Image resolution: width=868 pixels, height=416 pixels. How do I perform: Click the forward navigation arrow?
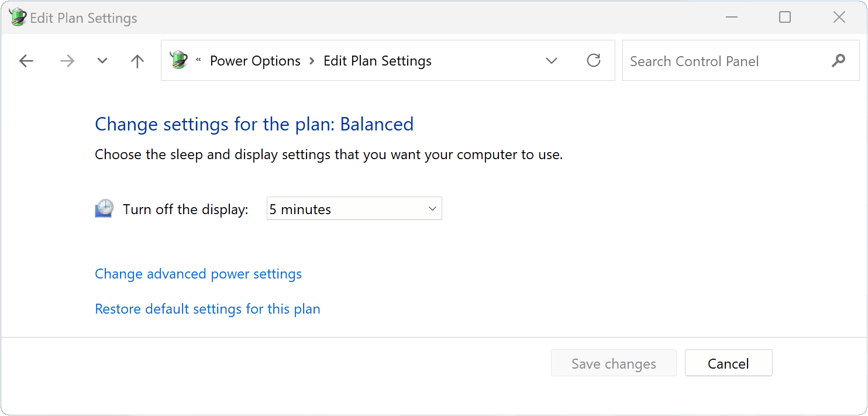pyautogui.click(x=67, y=61)
